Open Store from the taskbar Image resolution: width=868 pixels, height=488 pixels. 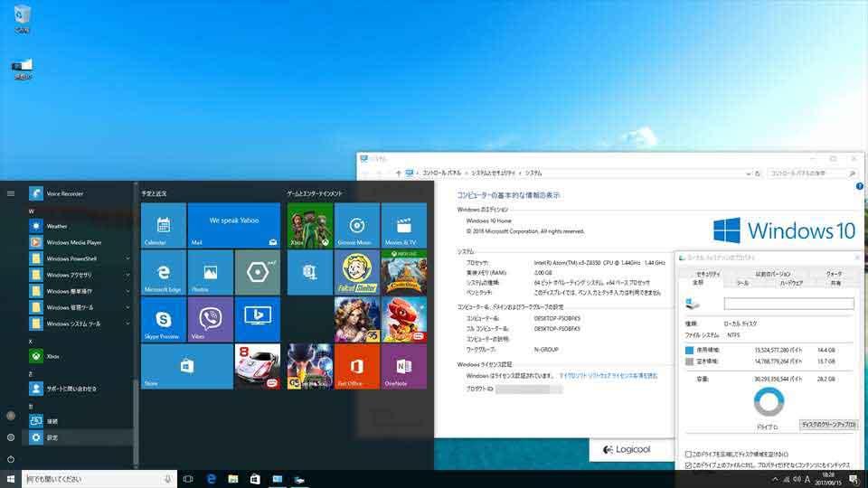255,479
